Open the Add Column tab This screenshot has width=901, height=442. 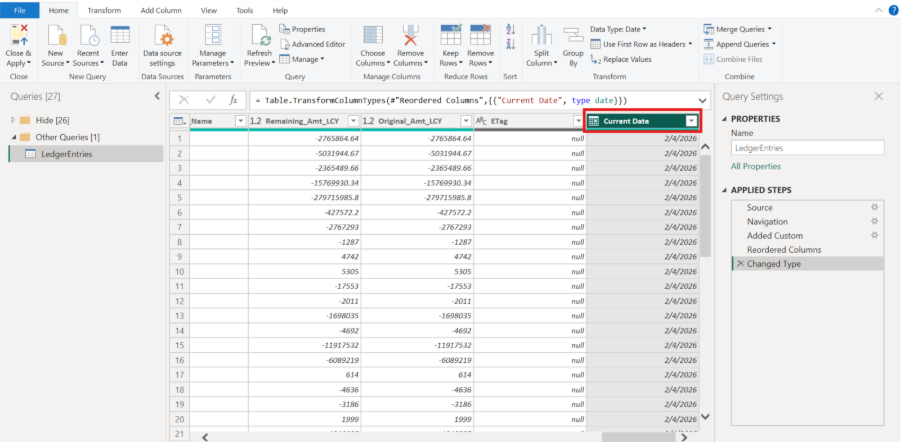tap(161, 9)
